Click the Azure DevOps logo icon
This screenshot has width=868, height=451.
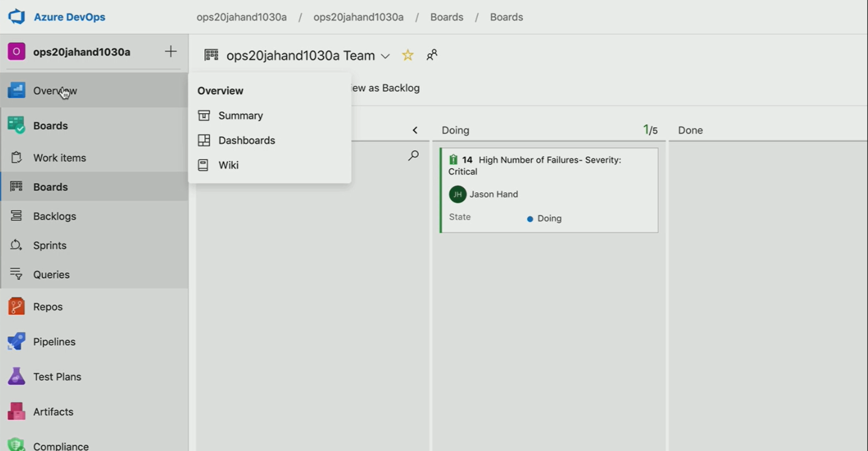(16, 17)
